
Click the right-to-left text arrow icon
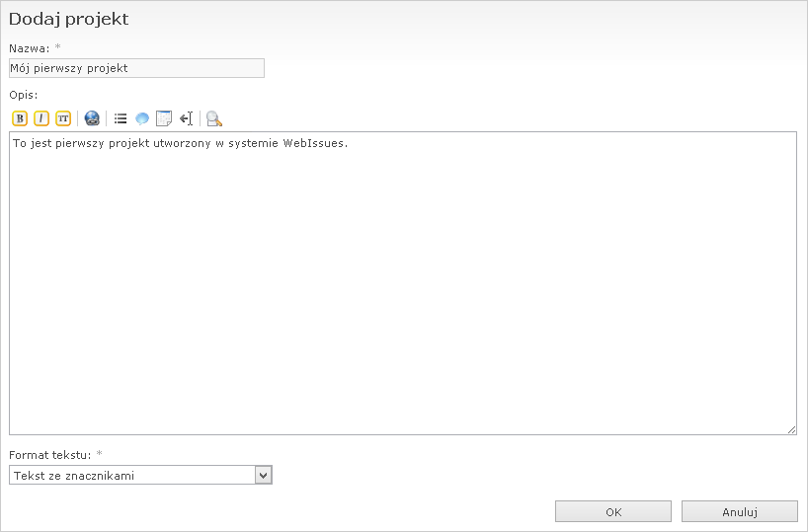coord(186,118)
